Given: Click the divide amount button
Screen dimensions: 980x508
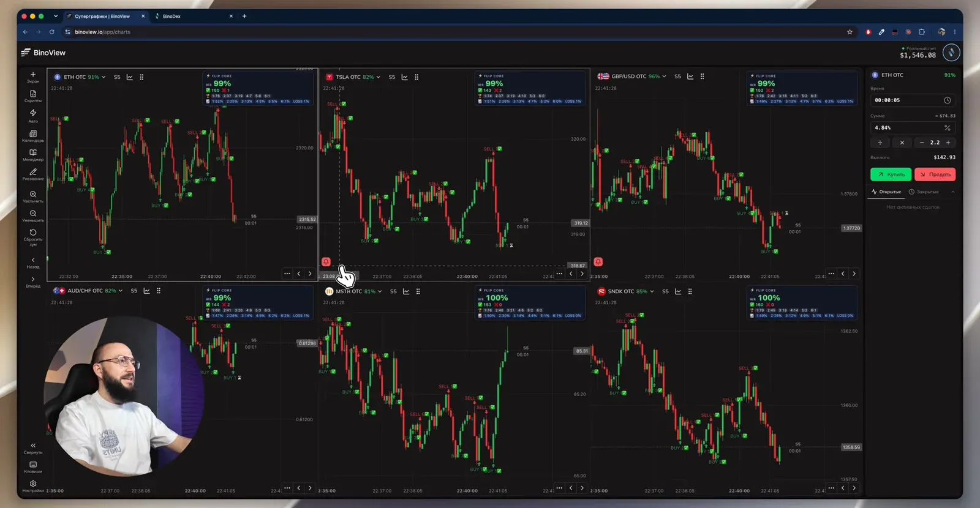Looking at the screenshot, I should [x=880, y=143].
